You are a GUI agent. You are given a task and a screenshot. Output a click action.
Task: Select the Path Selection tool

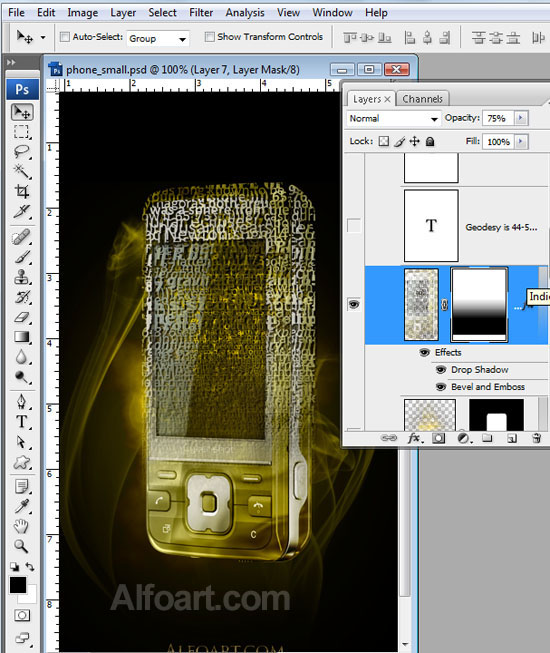[21, 441]
